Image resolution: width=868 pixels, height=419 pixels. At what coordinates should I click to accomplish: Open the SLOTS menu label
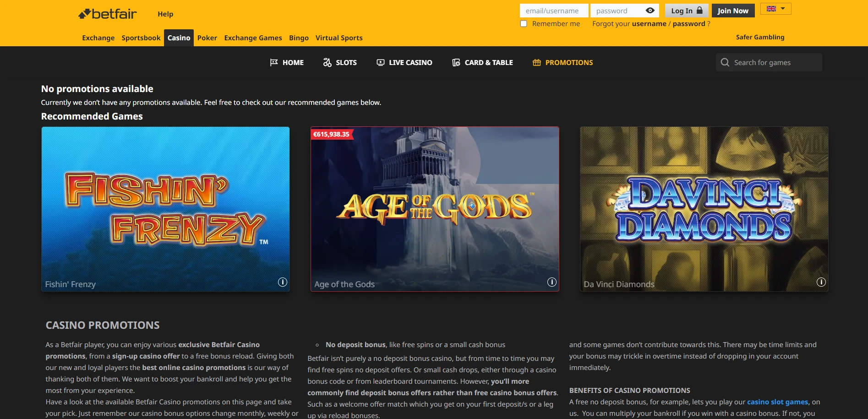pyautogui.click(x=346, y=63)
